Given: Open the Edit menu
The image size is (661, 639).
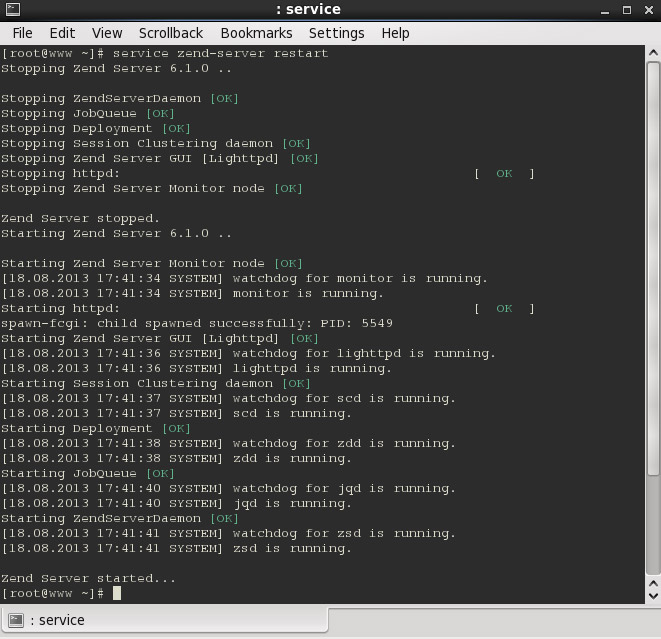Looking at the screenshot, I should point(62,33).
